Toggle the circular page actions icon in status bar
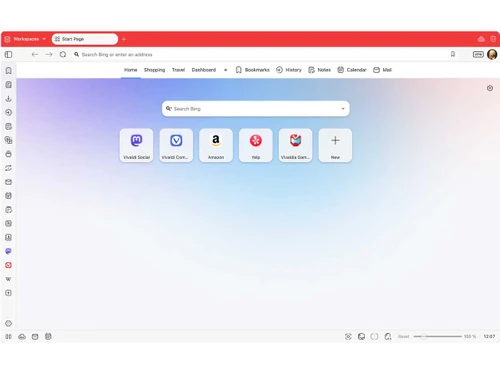Viewport: 500px width, 375px height. point(374,337)
